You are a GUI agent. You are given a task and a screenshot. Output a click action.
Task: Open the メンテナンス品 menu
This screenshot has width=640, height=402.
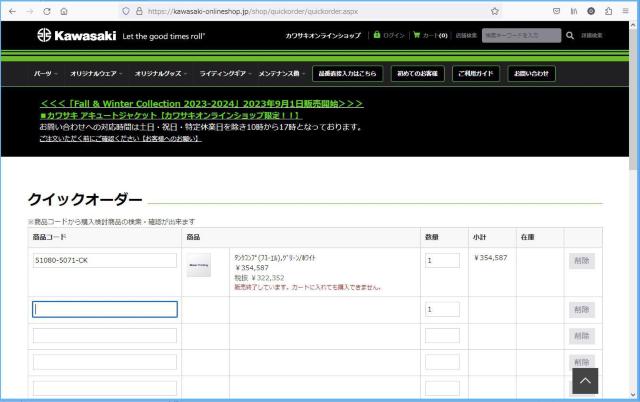point(284,73)
